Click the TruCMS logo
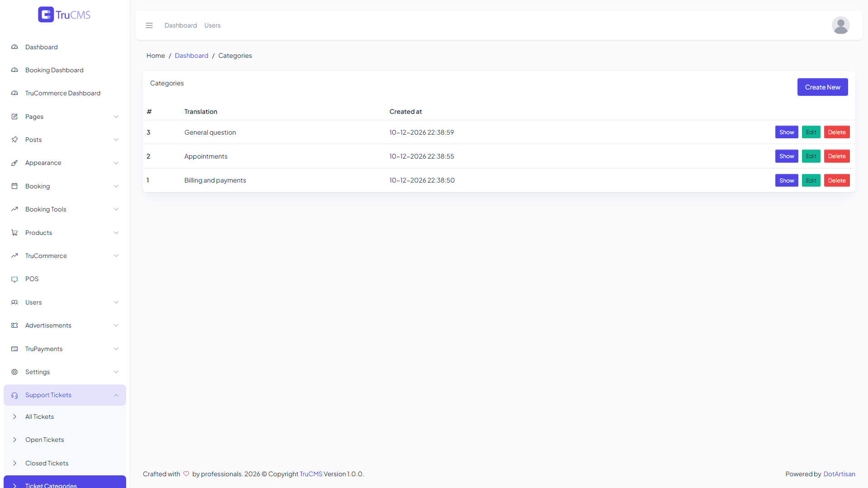The width and height of the screenshot is (868, 488). 64,14
